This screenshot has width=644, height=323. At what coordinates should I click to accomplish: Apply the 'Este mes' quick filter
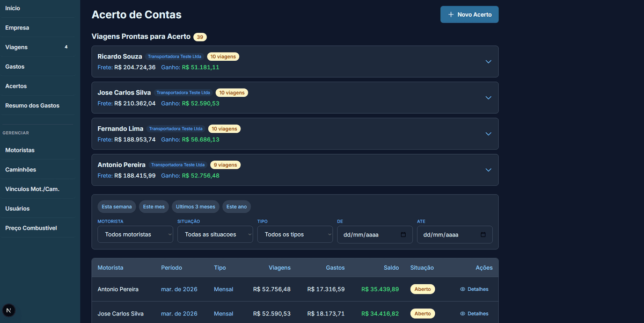pos(154,207)
